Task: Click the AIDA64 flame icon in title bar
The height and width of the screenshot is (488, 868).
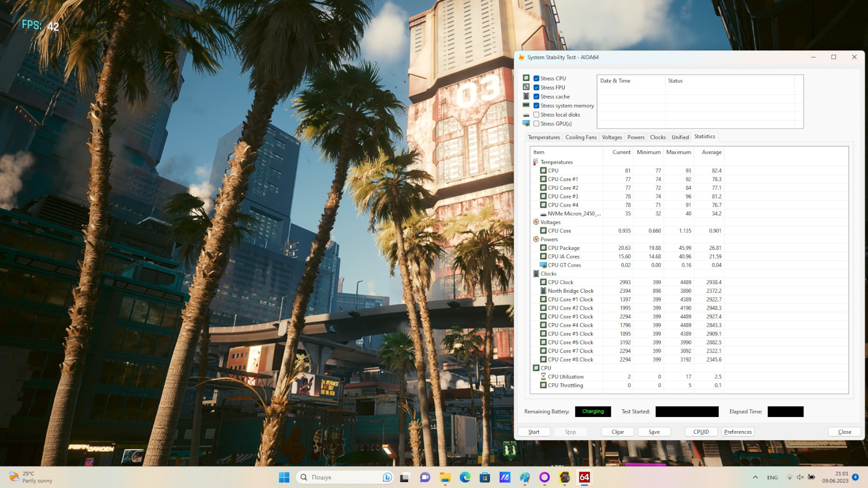Action: coord(521,57)
